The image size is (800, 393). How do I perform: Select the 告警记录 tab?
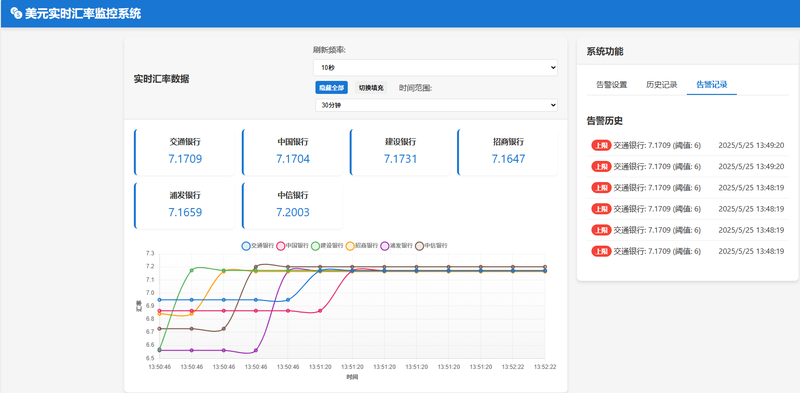(x=712, y=85)
